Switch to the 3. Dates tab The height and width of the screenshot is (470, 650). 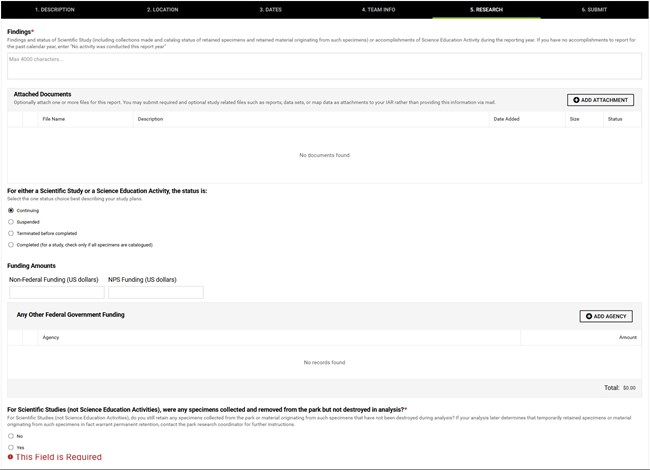(270, 10)
